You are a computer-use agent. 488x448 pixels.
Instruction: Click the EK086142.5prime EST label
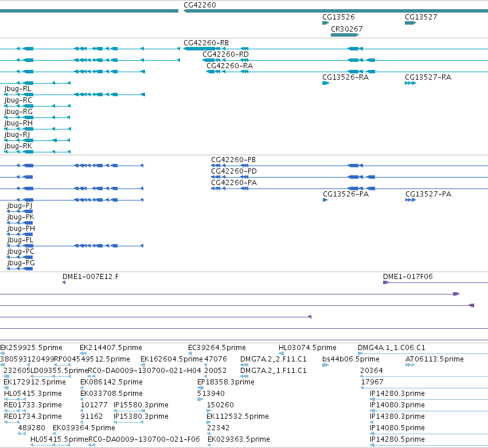point(111,382)
